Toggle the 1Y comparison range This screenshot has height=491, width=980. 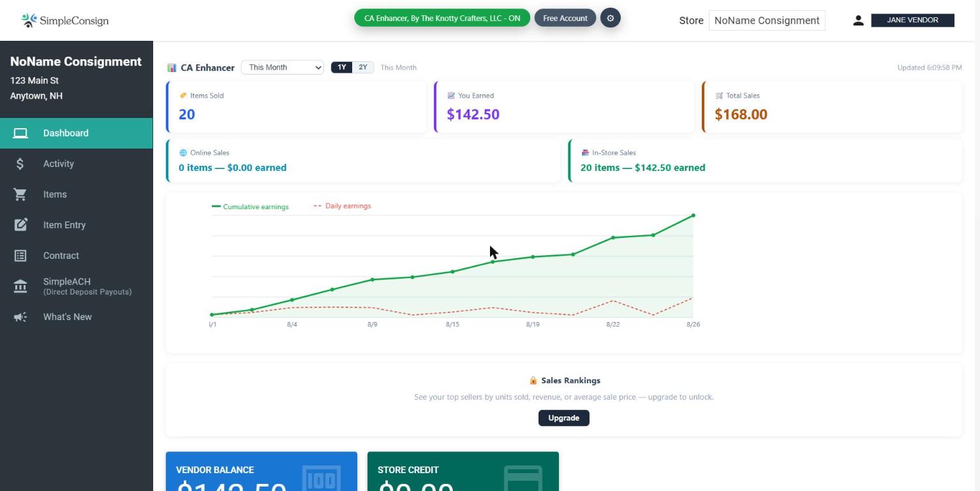point(342,68)
